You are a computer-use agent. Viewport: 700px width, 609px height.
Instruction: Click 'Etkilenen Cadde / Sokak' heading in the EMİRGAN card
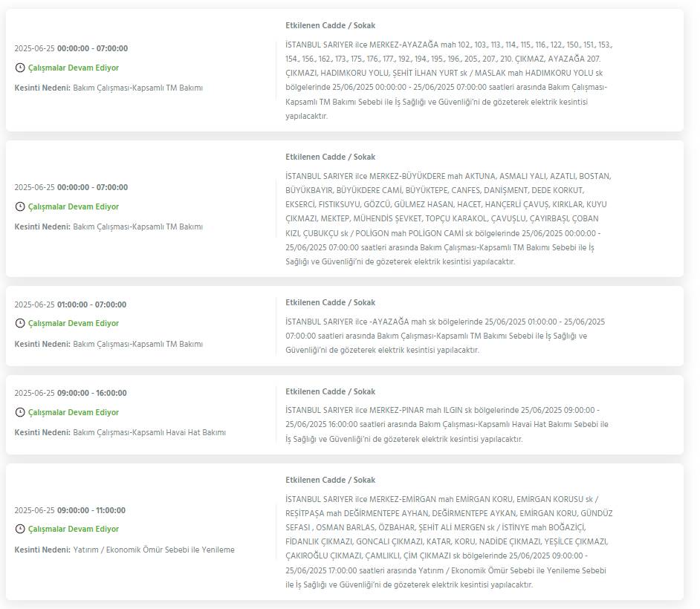[331, 480]
